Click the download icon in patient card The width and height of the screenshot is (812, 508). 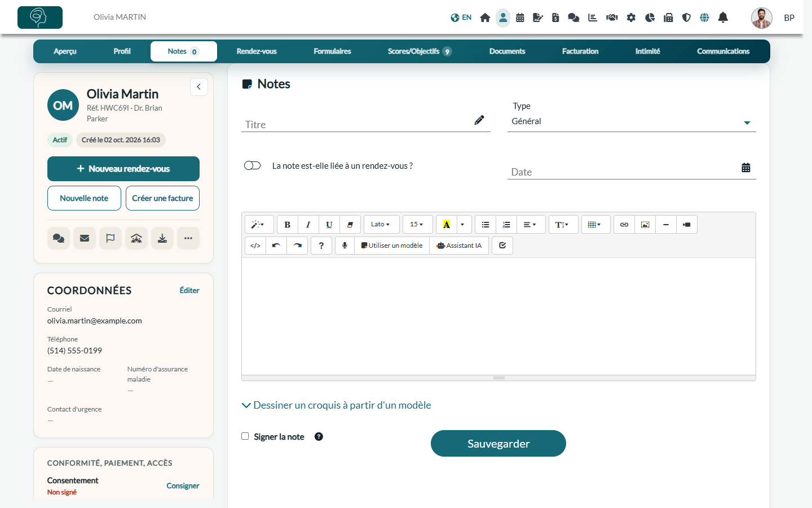(x=162, y=238)
